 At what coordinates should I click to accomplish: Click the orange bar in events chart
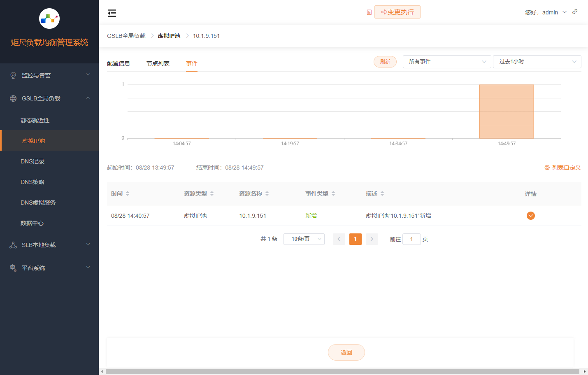(x=507, y=112)
